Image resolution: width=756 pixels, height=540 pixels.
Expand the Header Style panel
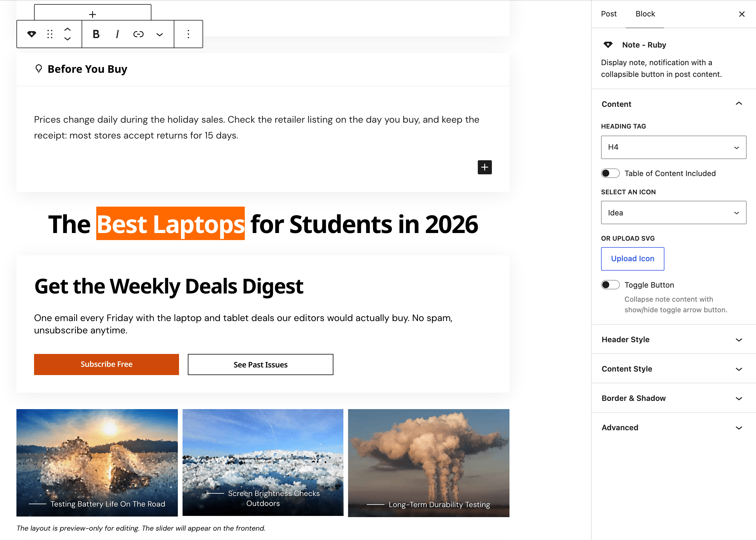674,340
